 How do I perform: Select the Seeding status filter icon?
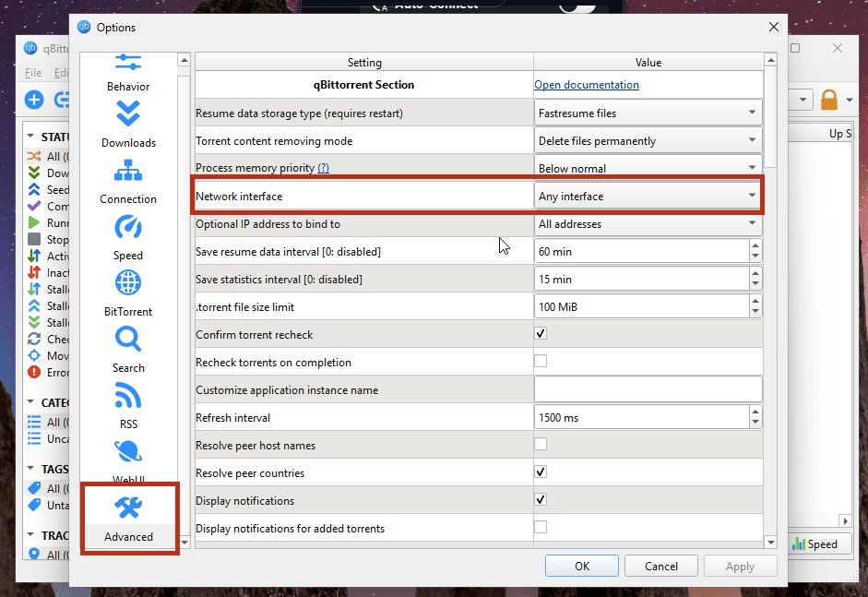click(34, 189)
